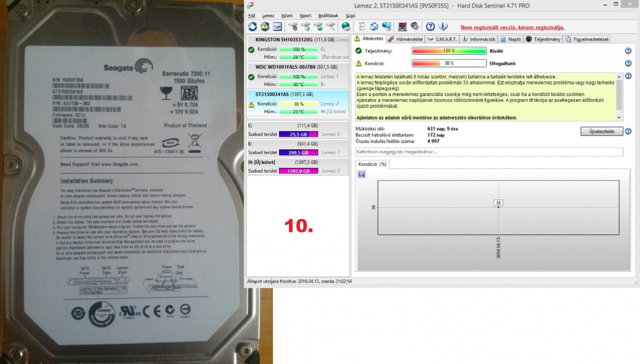
Task: Switch to the Figyelmeztetések tab
Action: tap(587, 39)
